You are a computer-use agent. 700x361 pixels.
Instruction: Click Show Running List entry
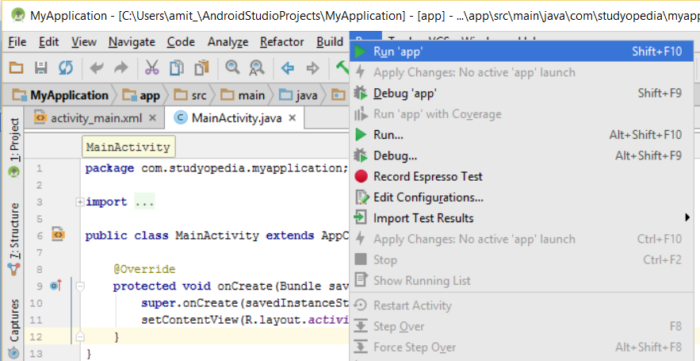(521, 281)
